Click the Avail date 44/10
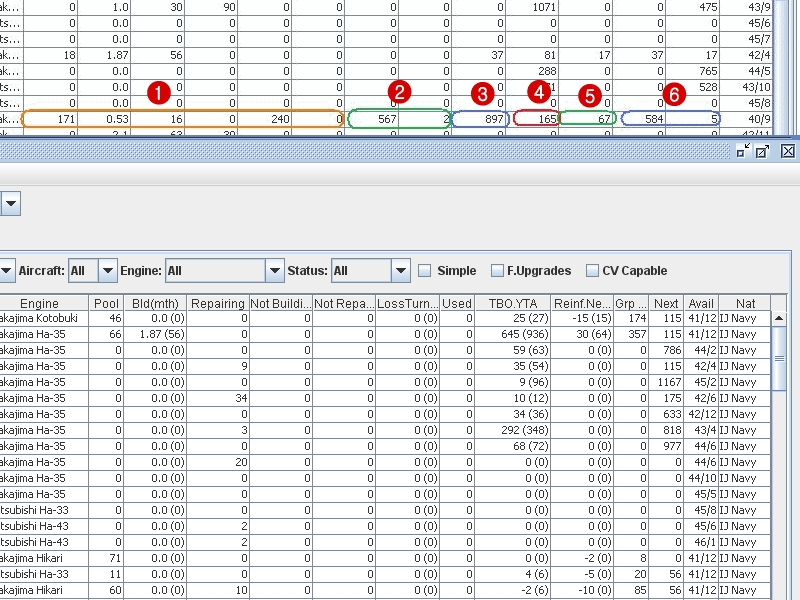 [703, 478]
